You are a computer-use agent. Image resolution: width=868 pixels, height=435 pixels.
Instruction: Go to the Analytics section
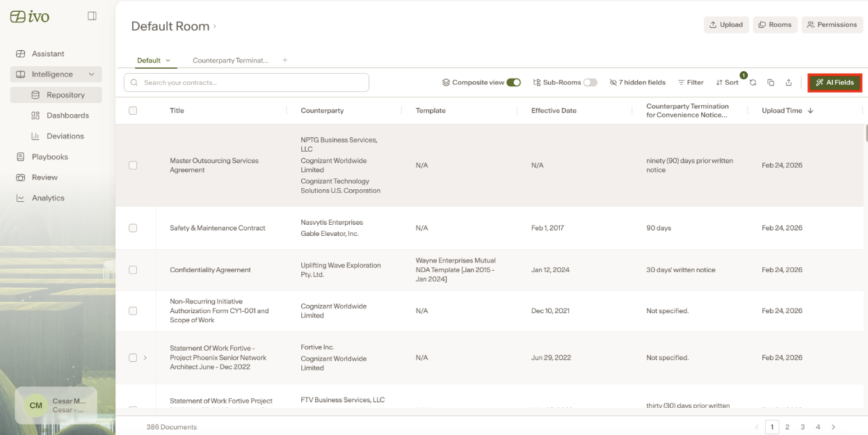click(x=48, y=198)
